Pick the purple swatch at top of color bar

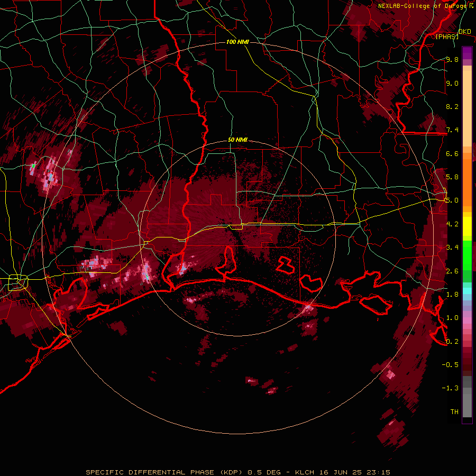[467, 53]
